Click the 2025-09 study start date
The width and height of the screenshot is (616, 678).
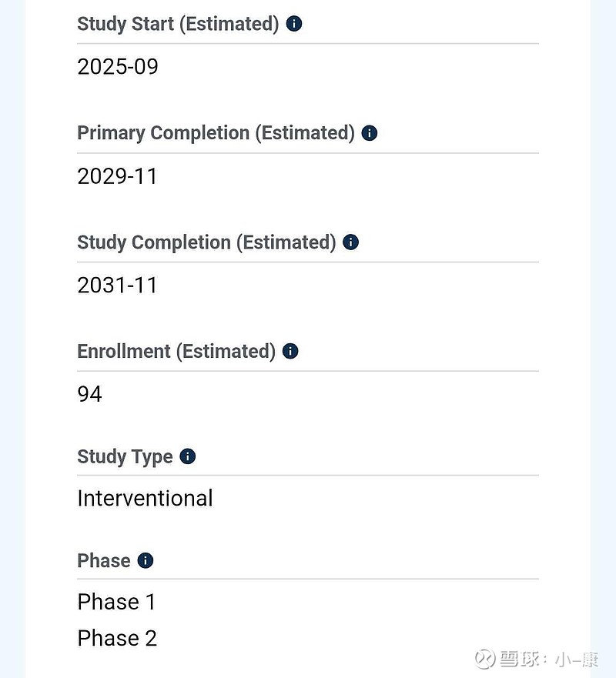pos(118,67)
